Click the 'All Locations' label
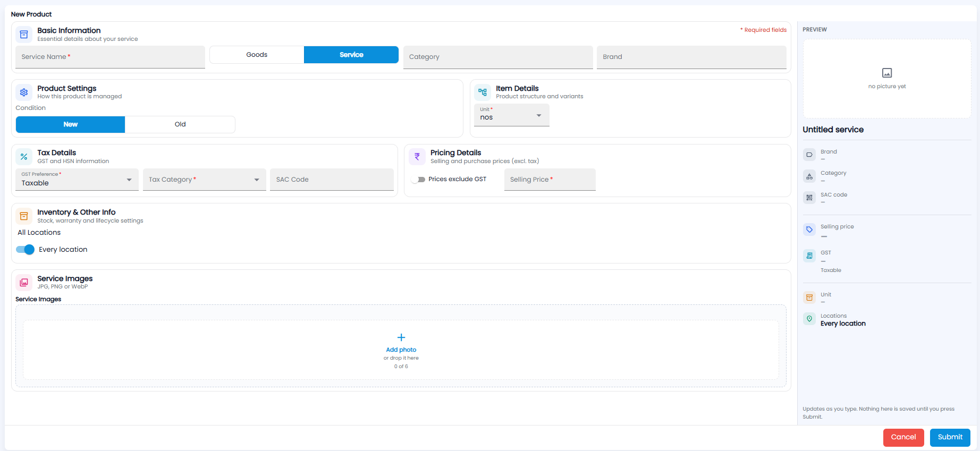Screen dimensions: 980x451 [x=39, y=233]
